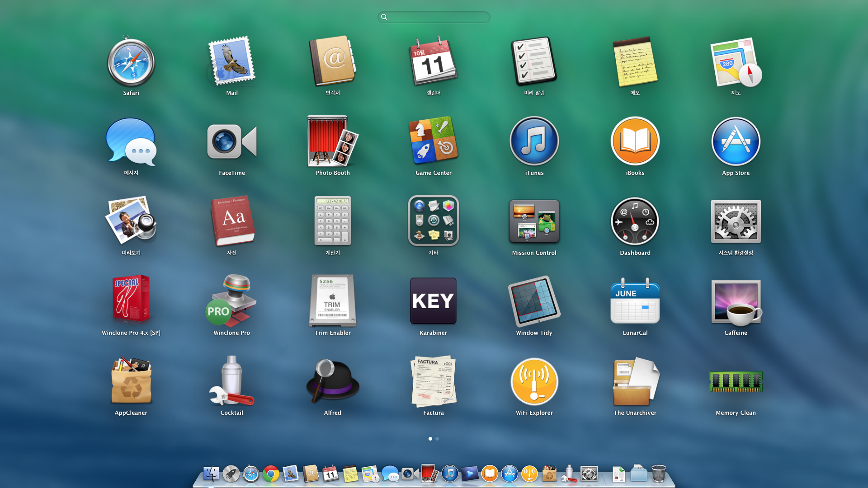Open Alfred with the bowler hat icon

(333, 381)
